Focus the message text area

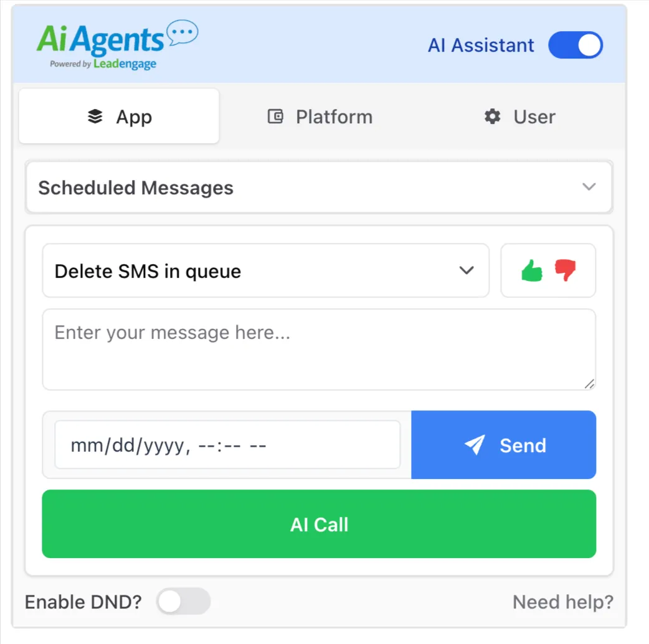point(319,349)
